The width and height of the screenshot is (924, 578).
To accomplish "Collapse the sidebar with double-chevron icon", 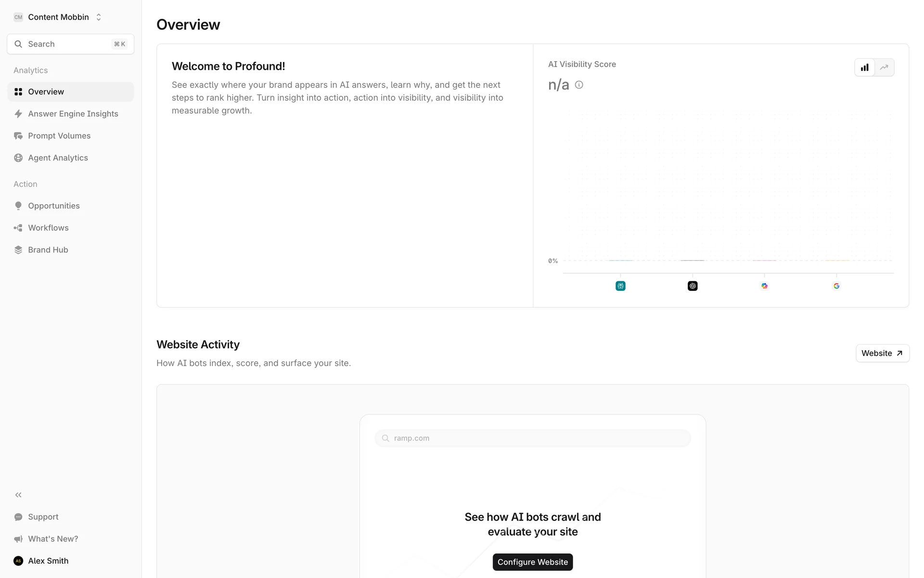I will 18,495.
